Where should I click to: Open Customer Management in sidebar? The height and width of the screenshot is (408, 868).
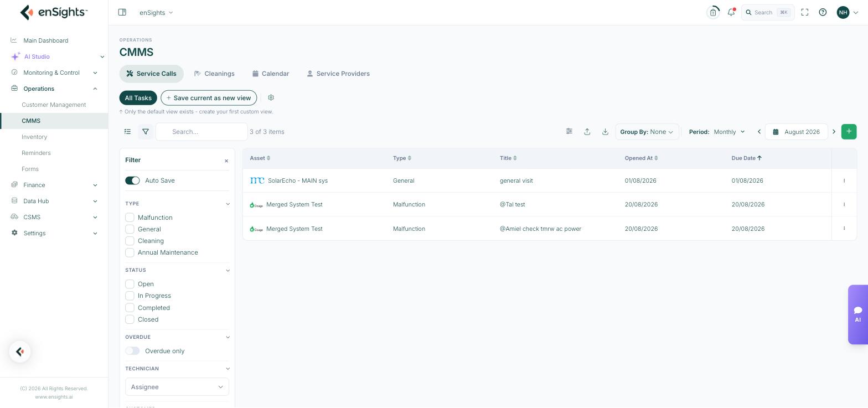pos(54,105)
